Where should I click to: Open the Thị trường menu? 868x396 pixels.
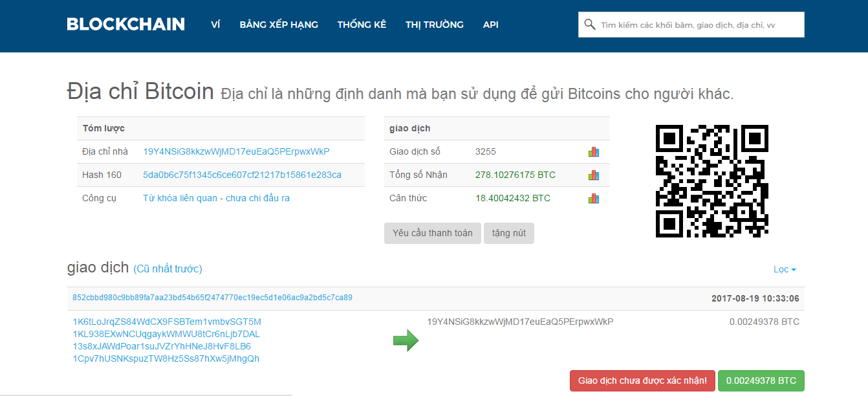(x=435, y=25)
